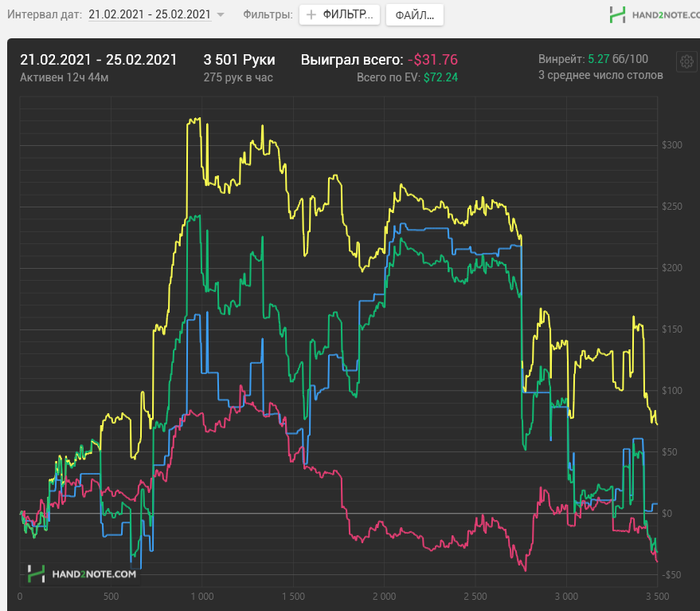Click the 3 000 hands axis label
The image size is (700, 611).
click(566, 596)
